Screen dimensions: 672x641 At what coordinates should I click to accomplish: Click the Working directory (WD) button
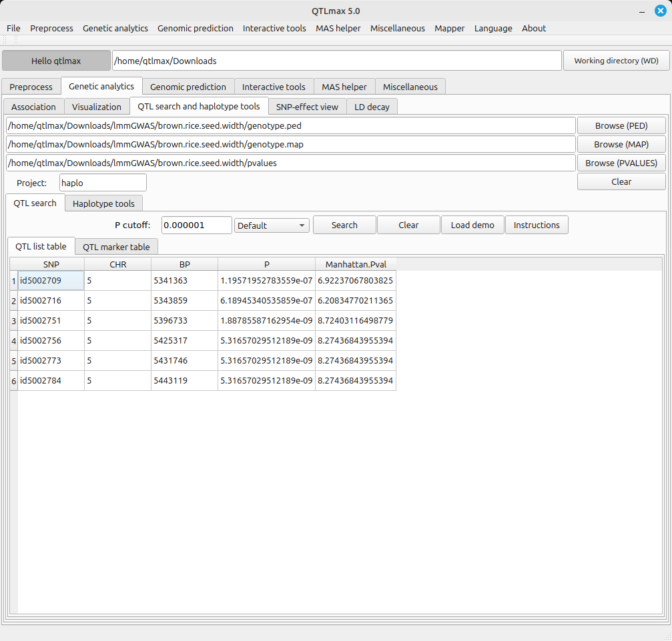616,61
